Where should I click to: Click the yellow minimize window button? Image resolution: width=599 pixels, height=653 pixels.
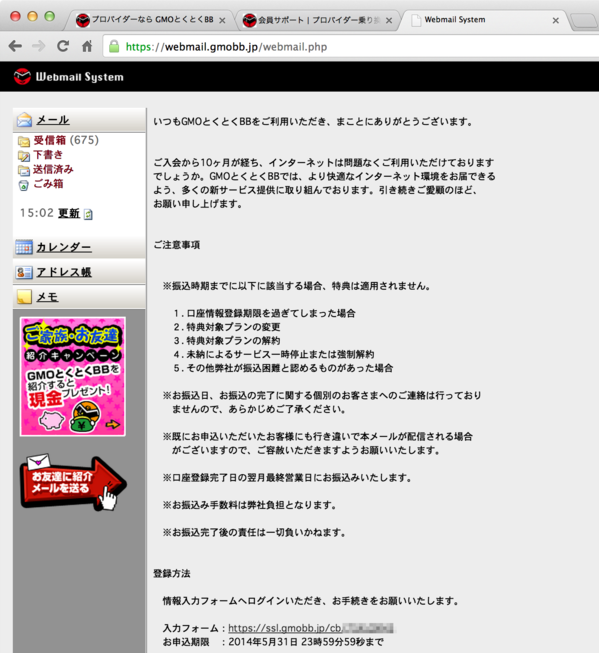[x=32, y=16]
